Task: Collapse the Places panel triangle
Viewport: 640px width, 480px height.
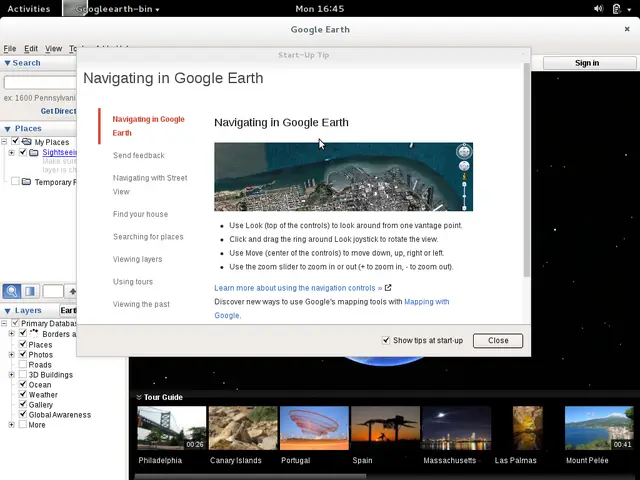Action: [7, 129]
